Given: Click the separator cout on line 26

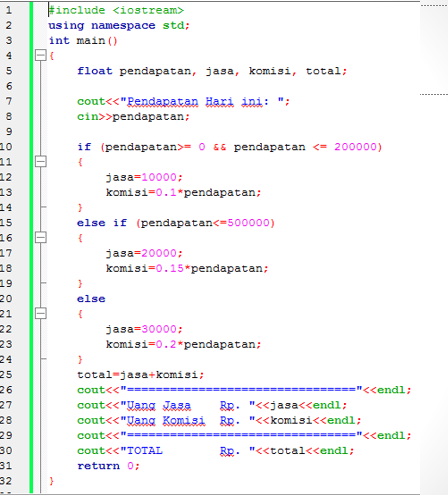Looking at the screenshot, I should 244,390.
